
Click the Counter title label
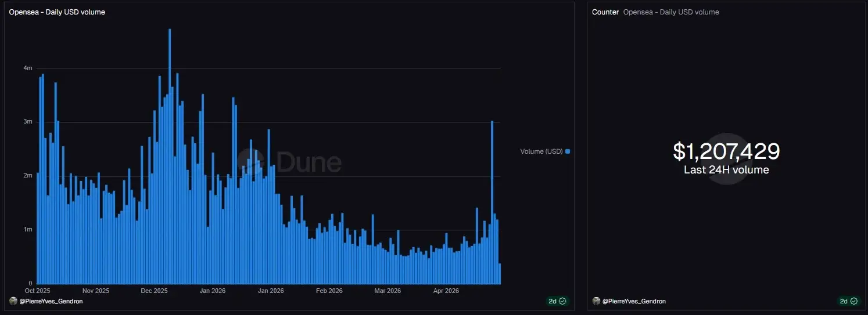pos(605,12)
